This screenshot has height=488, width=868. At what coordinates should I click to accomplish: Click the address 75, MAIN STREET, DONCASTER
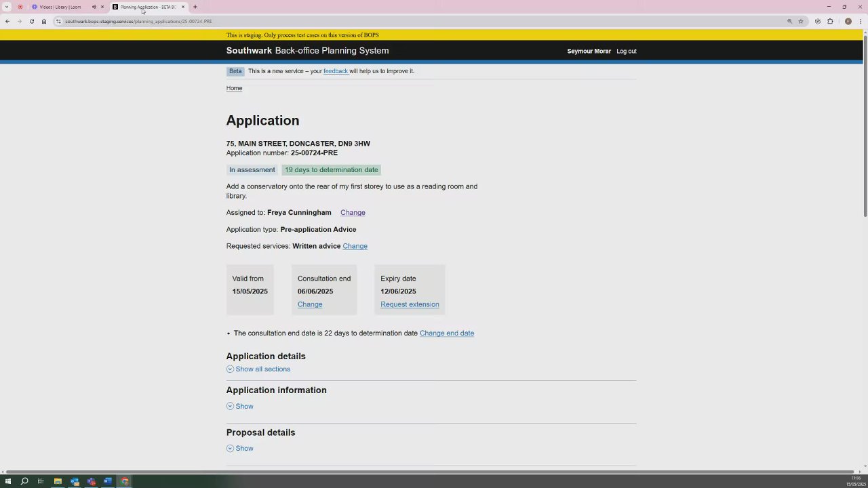click(x=298, y=144)
